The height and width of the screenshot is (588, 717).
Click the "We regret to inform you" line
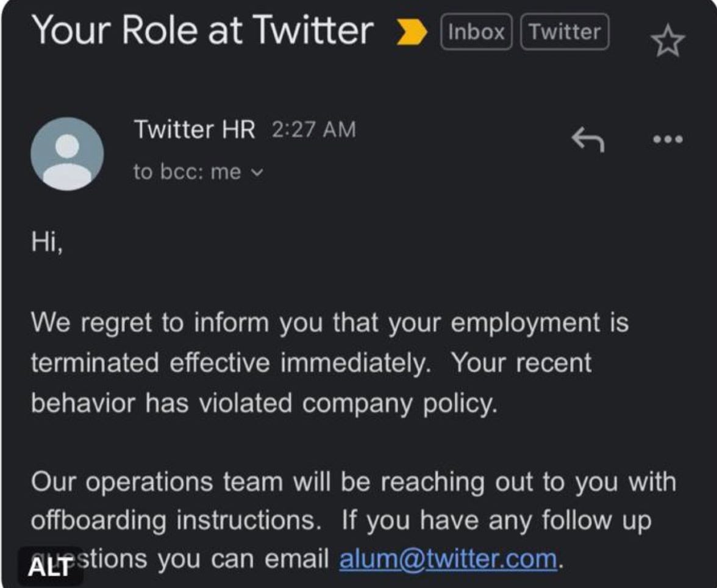(330, 323)
